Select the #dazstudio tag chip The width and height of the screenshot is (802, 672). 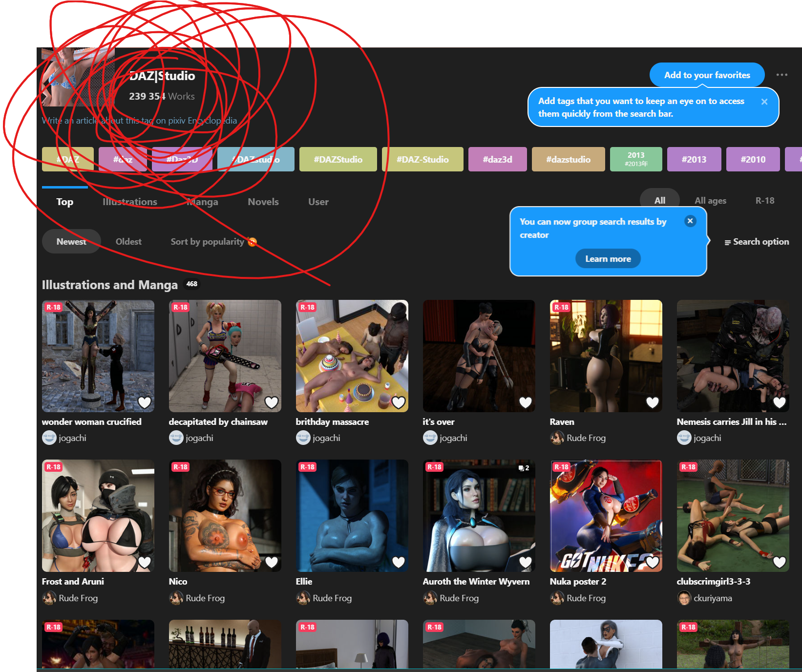569,159
